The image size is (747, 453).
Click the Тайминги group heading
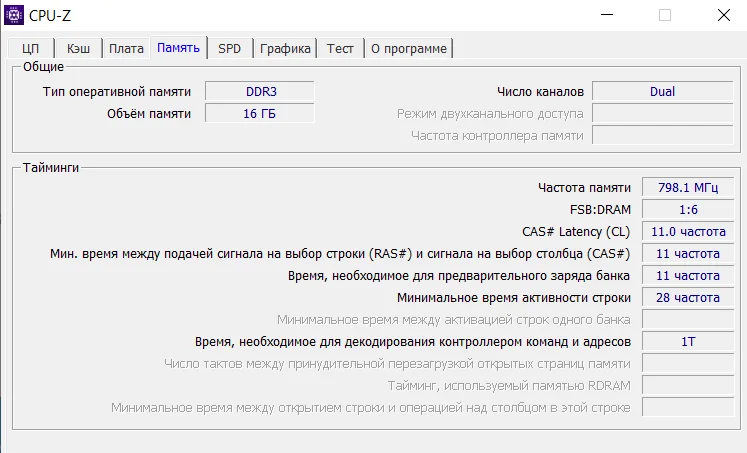pos(50,168)
